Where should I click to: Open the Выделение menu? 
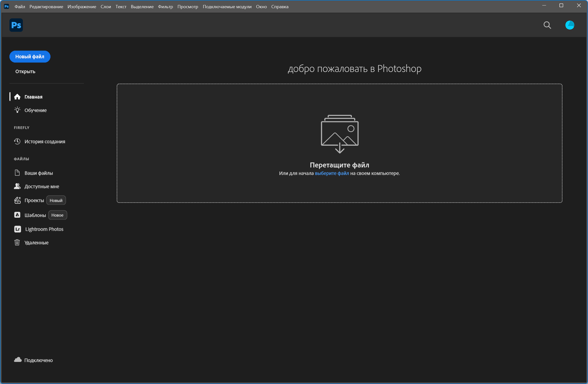(x=142, y=7)
